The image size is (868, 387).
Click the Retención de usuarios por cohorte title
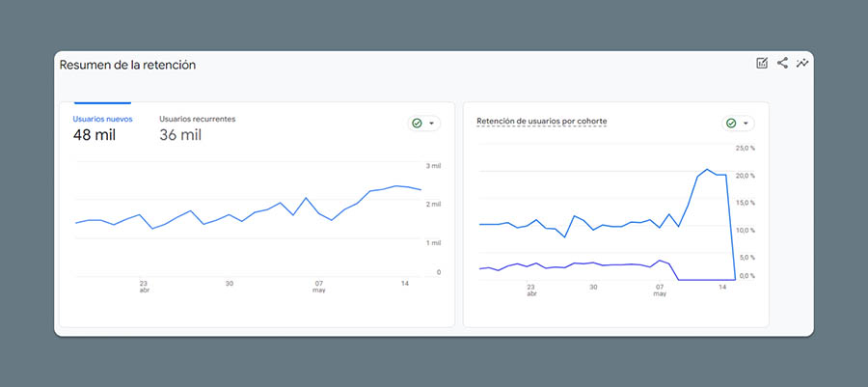point(541,122)
